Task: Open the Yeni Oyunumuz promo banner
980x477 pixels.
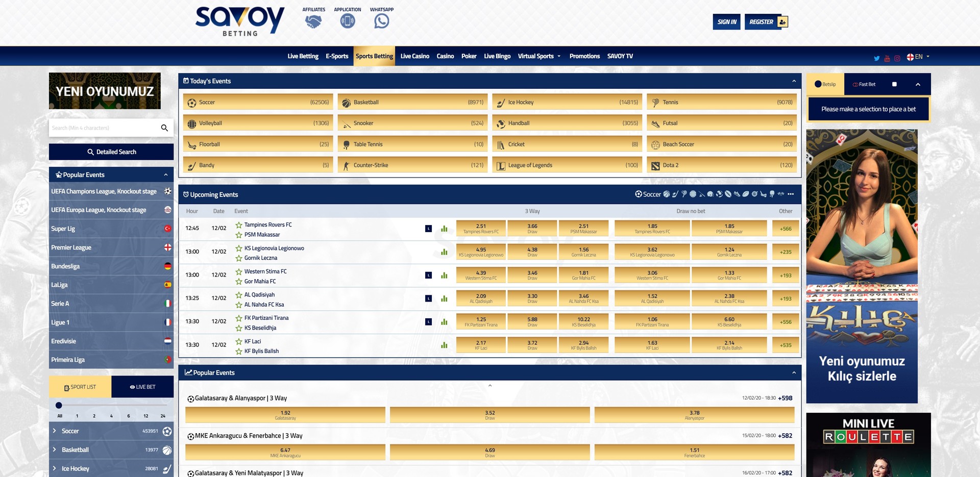Action: [105, 91]
